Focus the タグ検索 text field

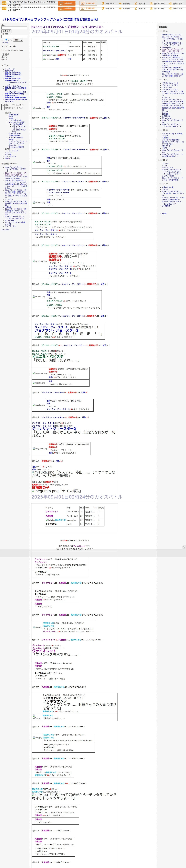click(14, 36)
